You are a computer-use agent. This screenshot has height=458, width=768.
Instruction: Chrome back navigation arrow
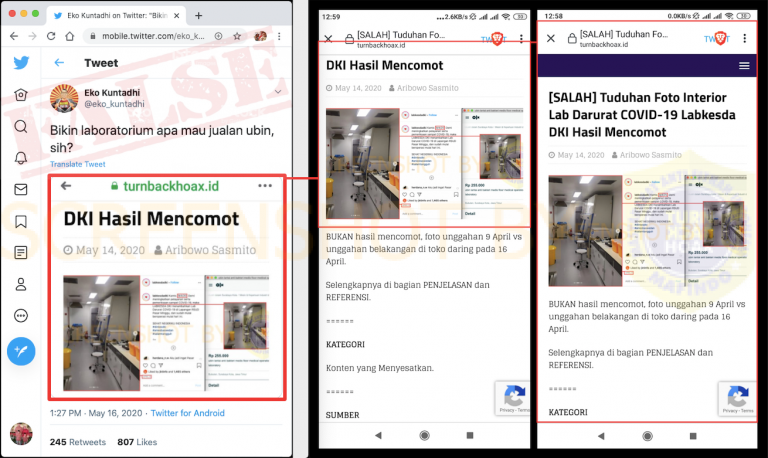(14, 36)
